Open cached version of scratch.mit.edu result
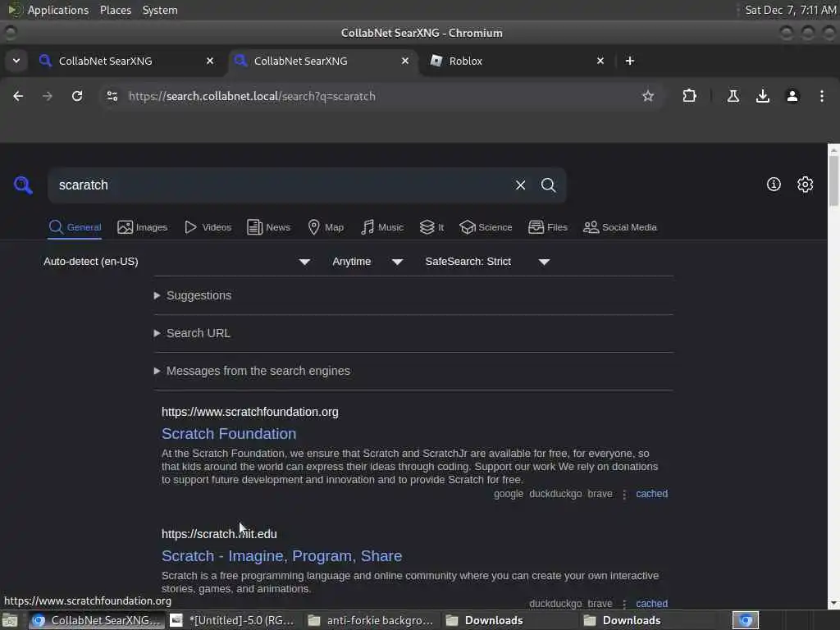 (651, 604)
